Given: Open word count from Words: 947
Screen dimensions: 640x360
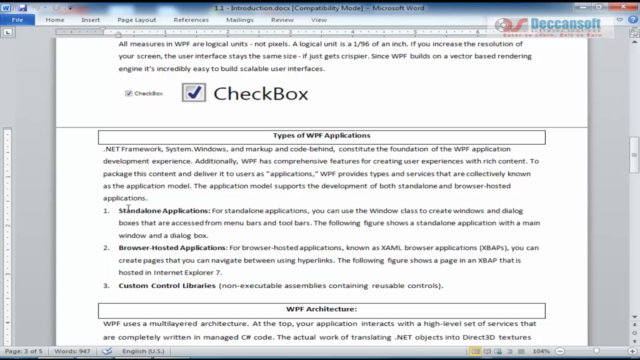Looking at the screenshot, I should tap(72, 351).
